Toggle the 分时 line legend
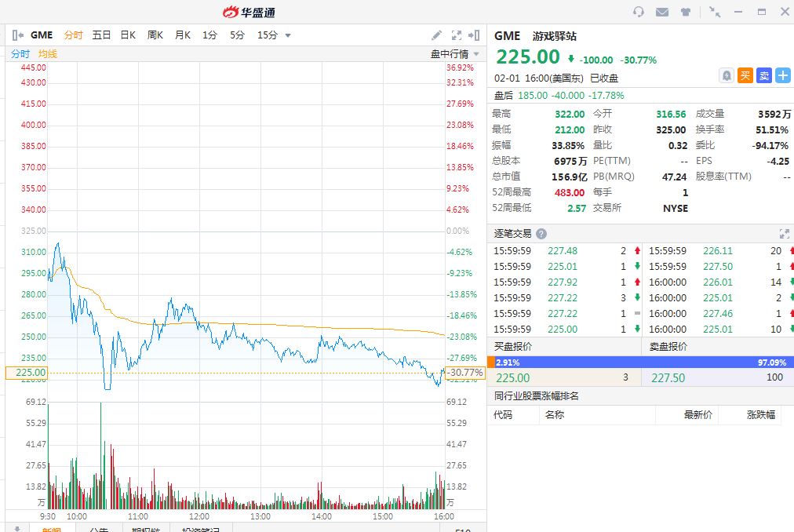The height and width of the screenshot is (532, 794). (x=20, y=54)
